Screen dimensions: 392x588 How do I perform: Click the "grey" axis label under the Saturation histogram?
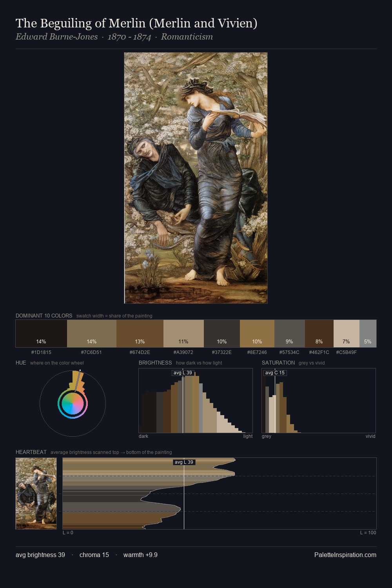[x=267, y=436]
